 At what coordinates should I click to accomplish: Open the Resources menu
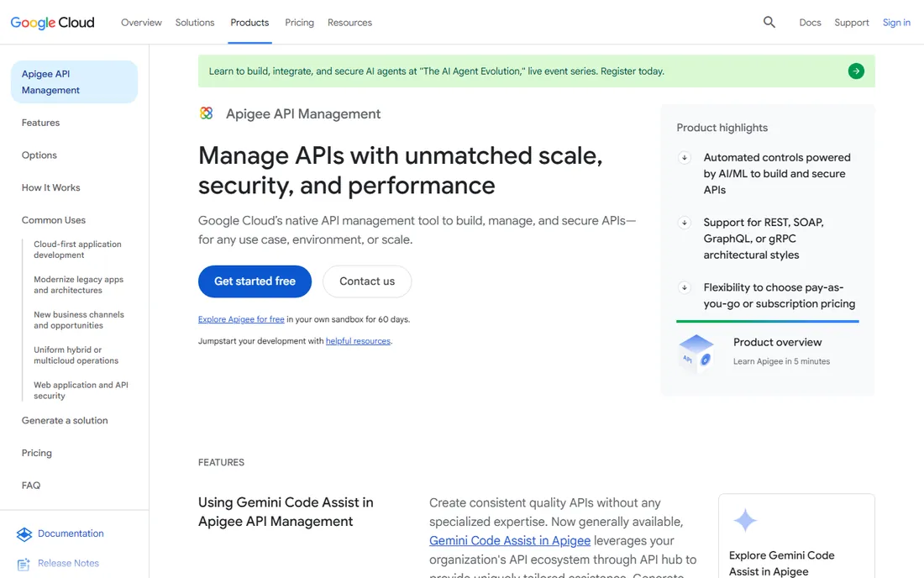click(349, 23)
